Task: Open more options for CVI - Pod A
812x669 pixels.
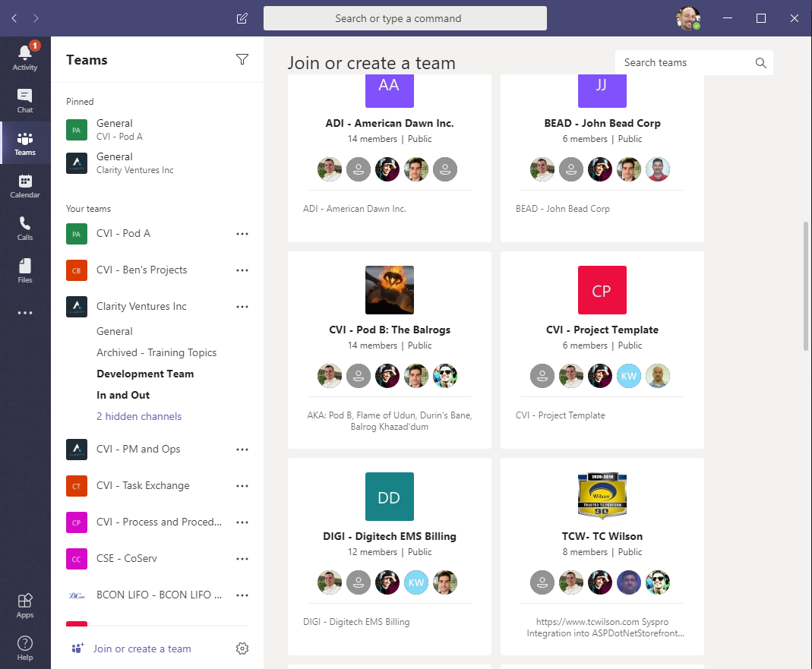Action: click(242, 234)
